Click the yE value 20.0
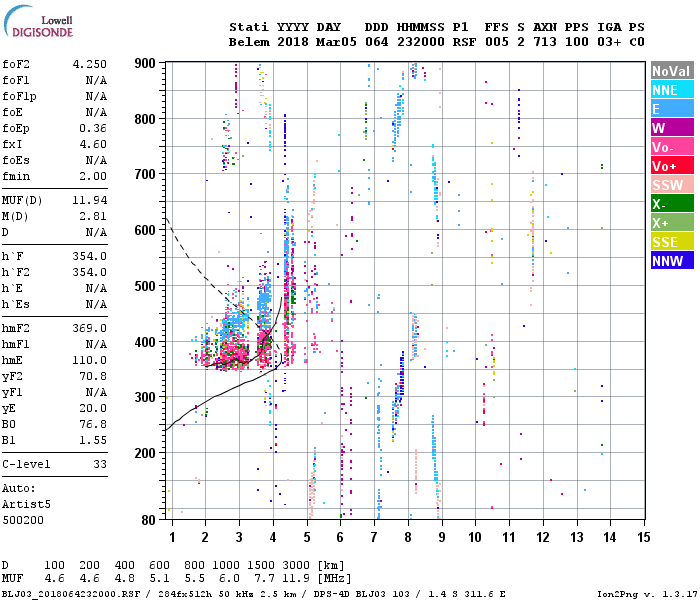Image resolution: width=700 pixels, height=600 pixels. (93, 408)
